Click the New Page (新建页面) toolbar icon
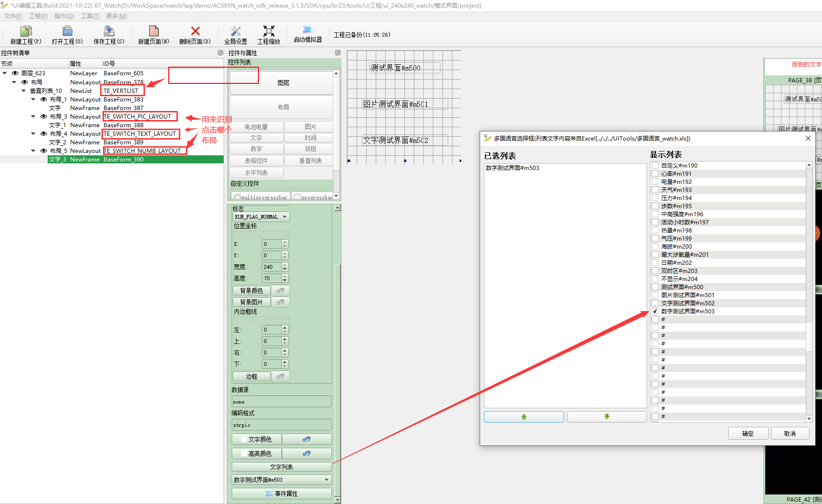This screenshot has height=504, width=822. pyautogui.click(x=154, y=31)
